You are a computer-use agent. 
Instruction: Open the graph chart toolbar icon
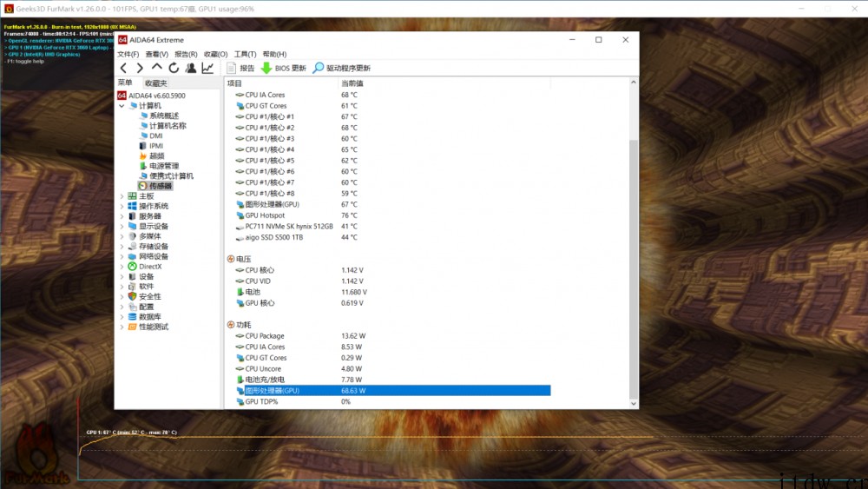(x=207, y=68)
